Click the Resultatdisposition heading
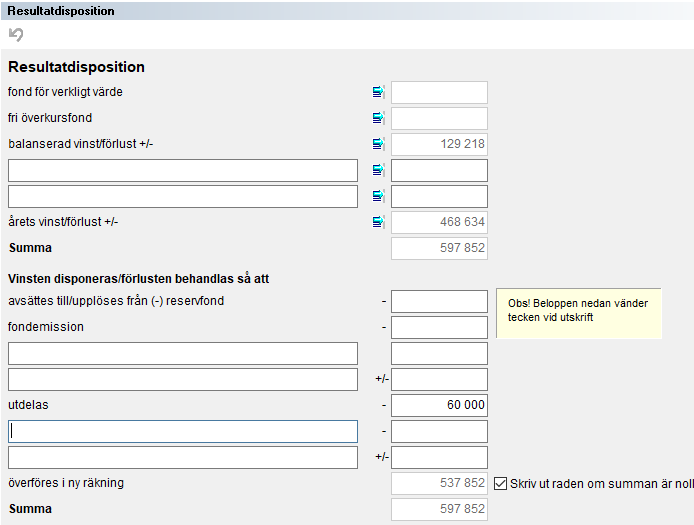694x525 pixels. (x=77, y=67)
